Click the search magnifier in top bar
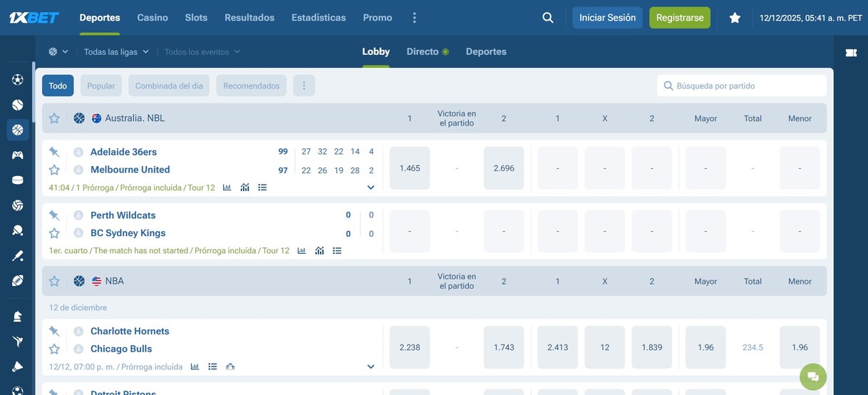The image size is (868, 395). coord(547,18)
